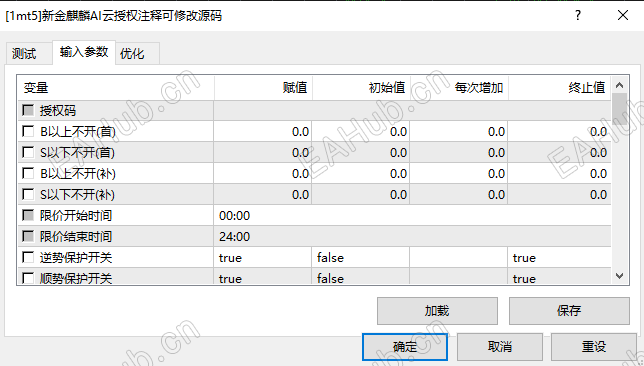Select the 输入参数 tab
644x366 pixels.
(x=84, y=52)
